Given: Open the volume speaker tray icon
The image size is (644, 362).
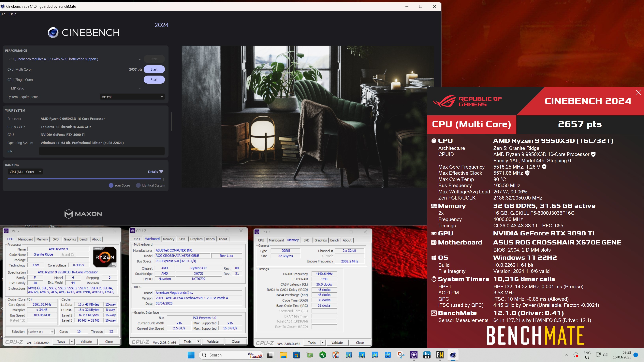Looking at the screenshot, I should pos(605,355).
